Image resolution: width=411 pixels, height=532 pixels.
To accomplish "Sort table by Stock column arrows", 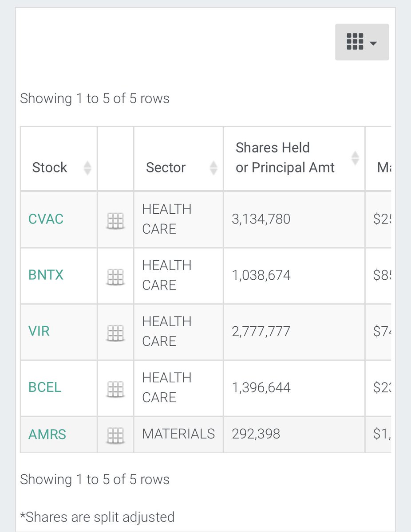I will coord(87,168).
